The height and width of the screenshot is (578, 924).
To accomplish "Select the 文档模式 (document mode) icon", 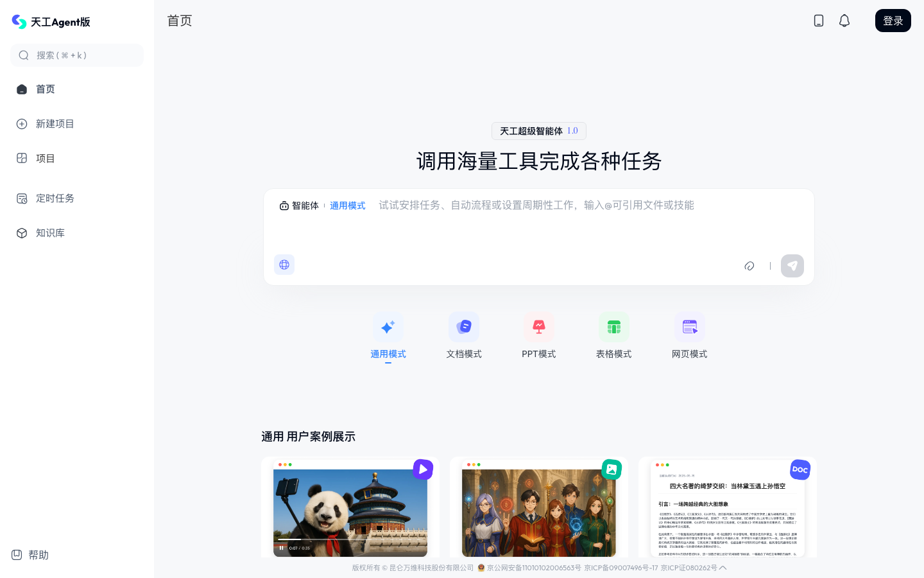I will (463, 327).
